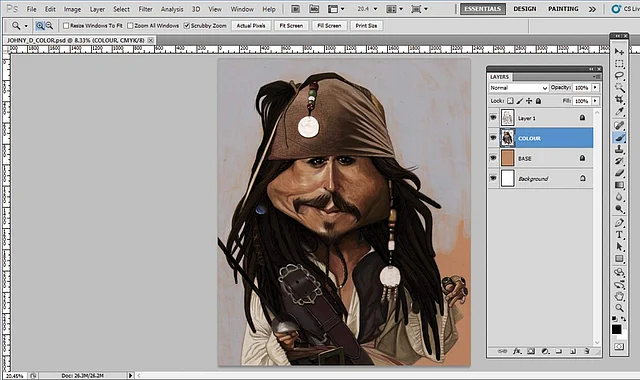This screenshot has width=640, height=380.
Task: Select the Dodge tool
Action: pyautogui.click(x=619, y=209)
